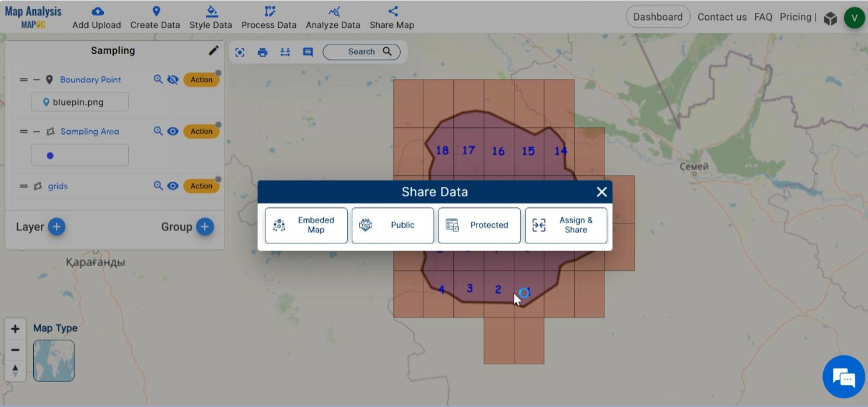Show the hidden Boundary Point layer
The height and width of the screenshot is (407, 868).
click(x=173, y=79)
